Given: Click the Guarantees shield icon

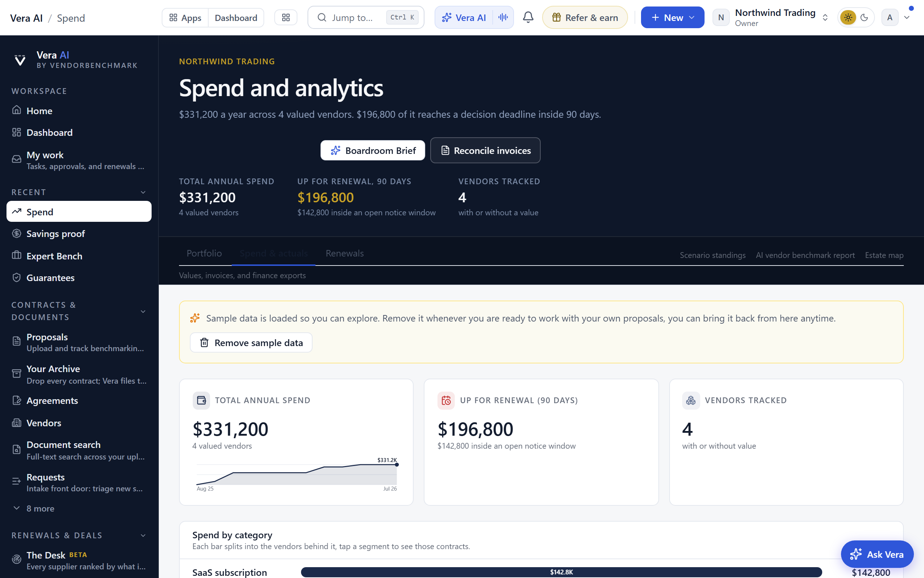Looking at the screenshot, I should click(16, 277).
